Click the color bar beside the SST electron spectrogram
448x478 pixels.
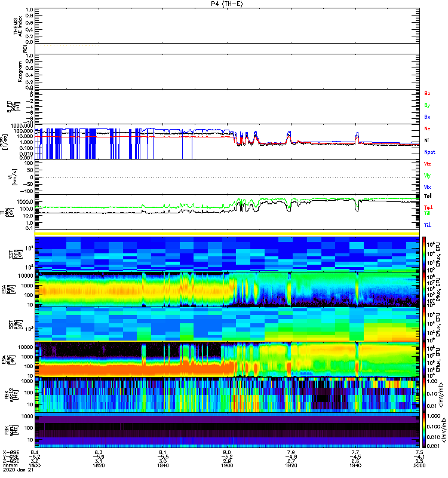coord(424,324)
